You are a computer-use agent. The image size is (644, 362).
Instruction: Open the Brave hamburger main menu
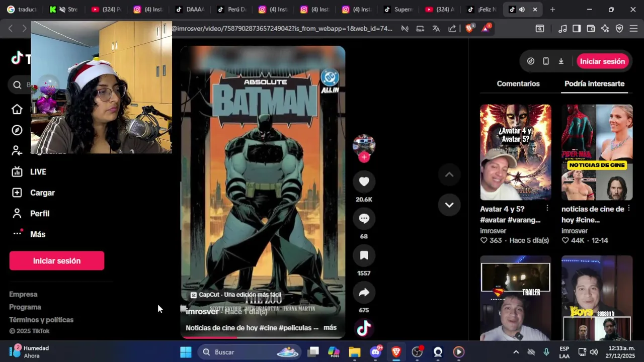tap(633, 29)
